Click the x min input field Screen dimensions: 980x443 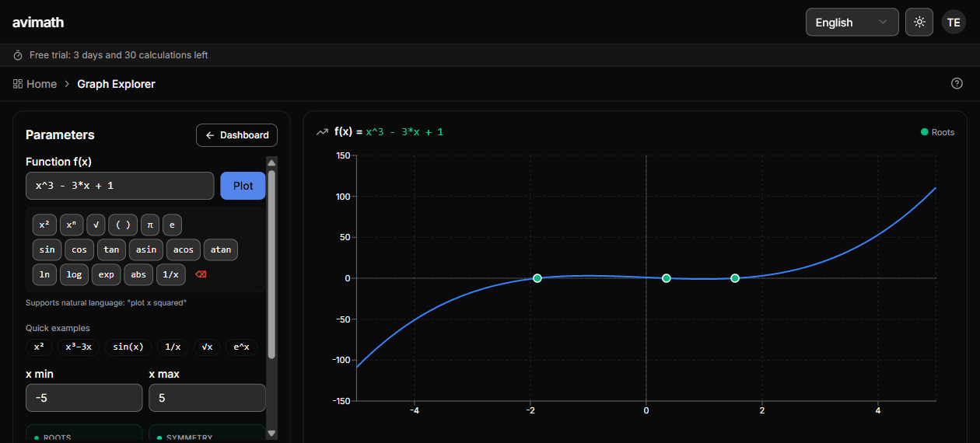coord(84,398)
